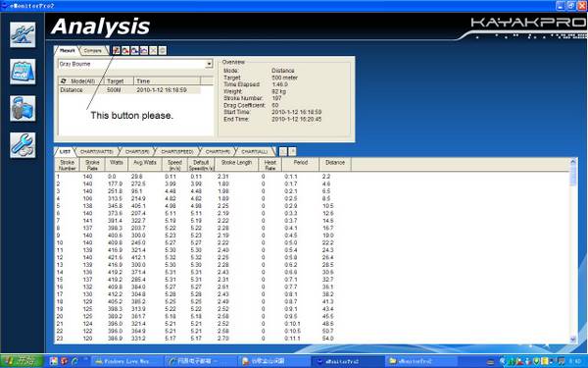Select the LIST tab
588x368 pixels.
point(66,152)
